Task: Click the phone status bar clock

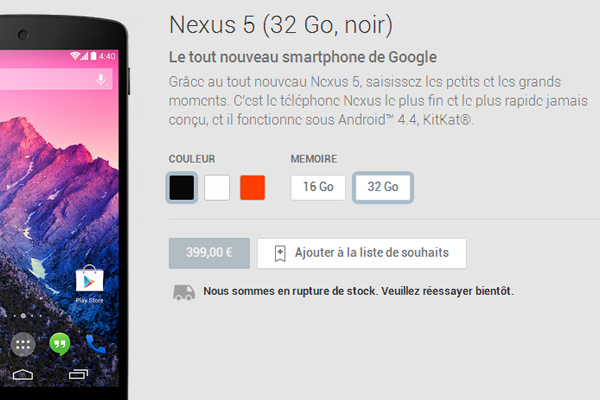Action: click(107, 57)
